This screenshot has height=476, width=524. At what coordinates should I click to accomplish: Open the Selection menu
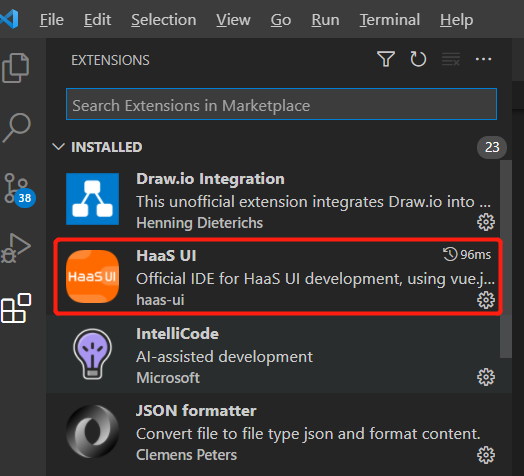(x=163, y=20)
